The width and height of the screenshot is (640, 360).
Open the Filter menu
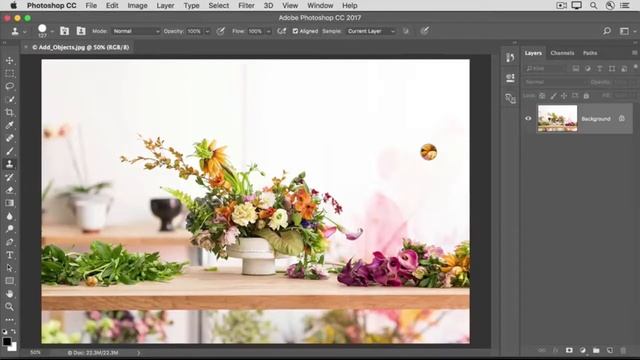(246, 6)
